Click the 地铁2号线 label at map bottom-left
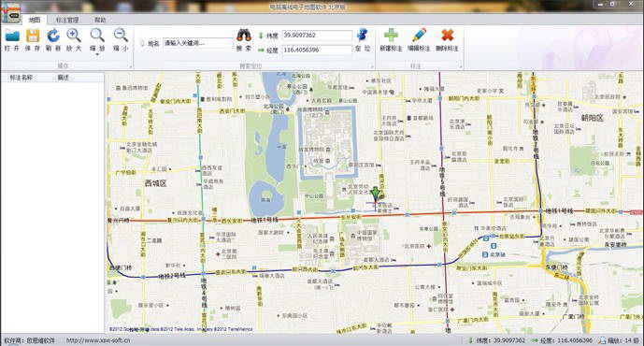Viewport: 644px width, 346px height. coord(172,276)
